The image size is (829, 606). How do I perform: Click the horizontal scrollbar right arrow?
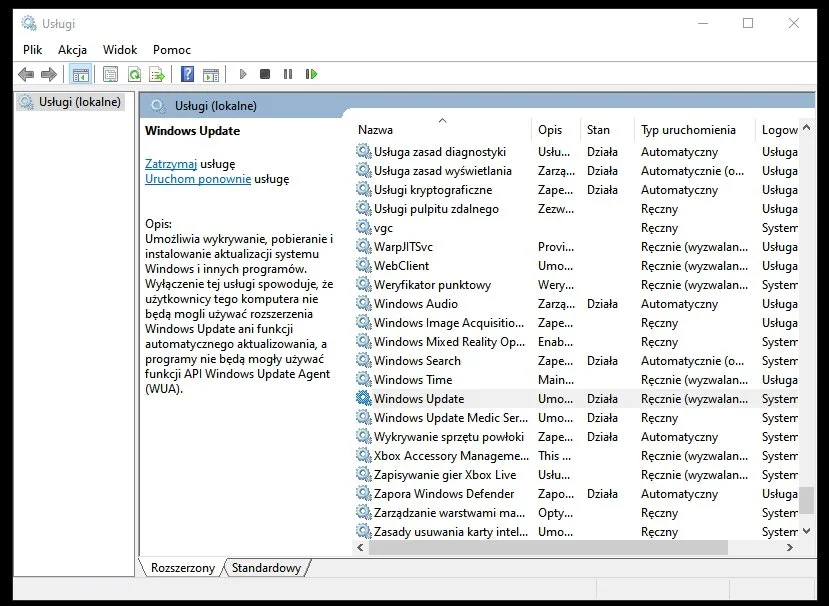coord(790,548)
